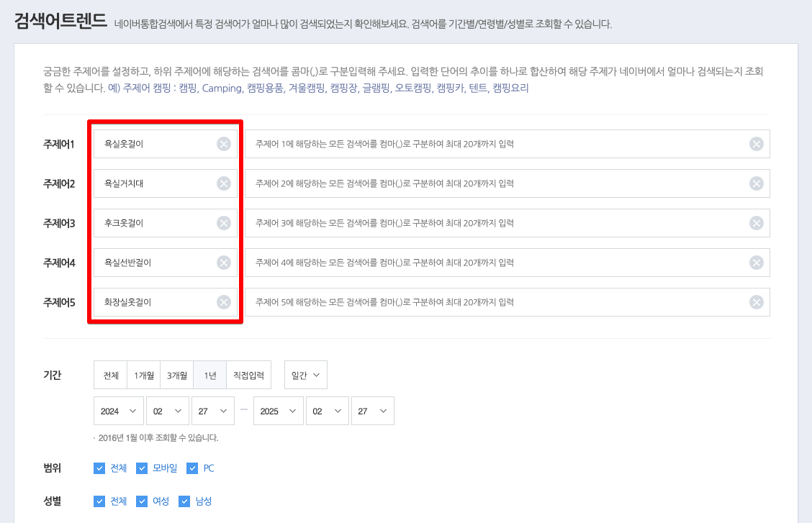This screenshot has width=812, height=523.
Task: Uncheck the 여성 checkbox in 성별
Action: (x=141, y=501)
